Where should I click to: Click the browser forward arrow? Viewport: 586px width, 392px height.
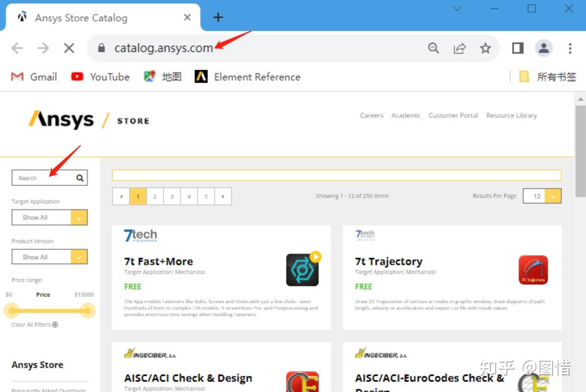(x=43, y=48)
